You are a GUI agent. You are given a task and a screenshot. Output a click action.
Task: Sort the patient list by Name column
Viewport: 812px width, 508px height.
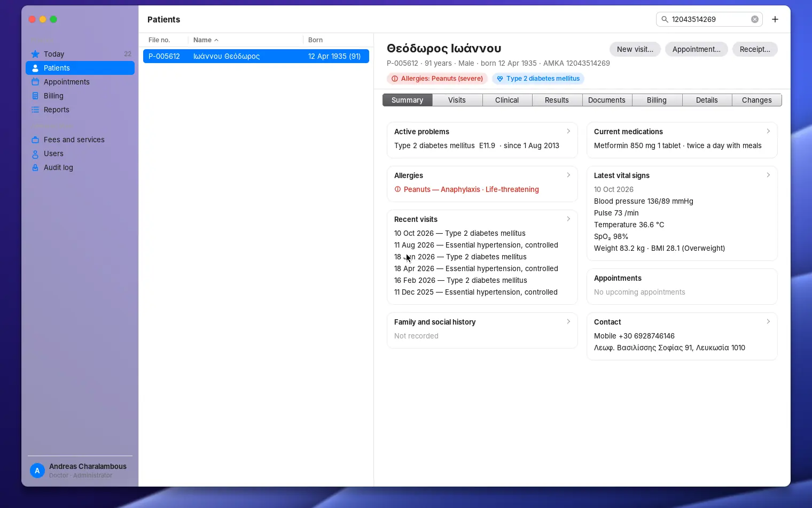pos(206,40)
